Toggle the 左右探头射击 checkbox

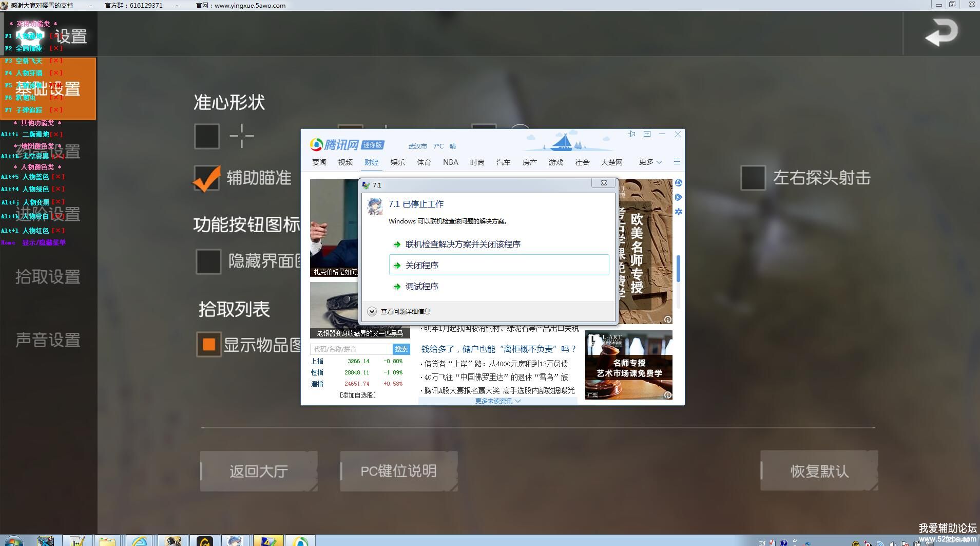(x=753, y=178)
